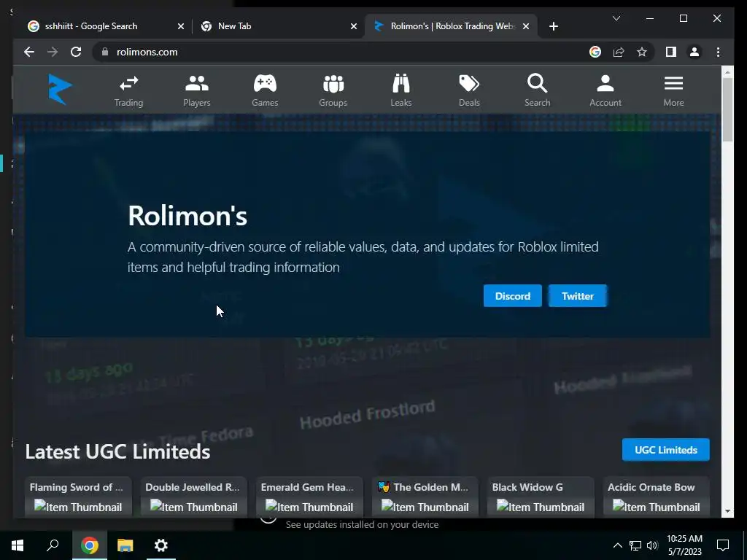Share this page
Image resolution: width=747 pixels, height=560 pixels.
(619, 52)
